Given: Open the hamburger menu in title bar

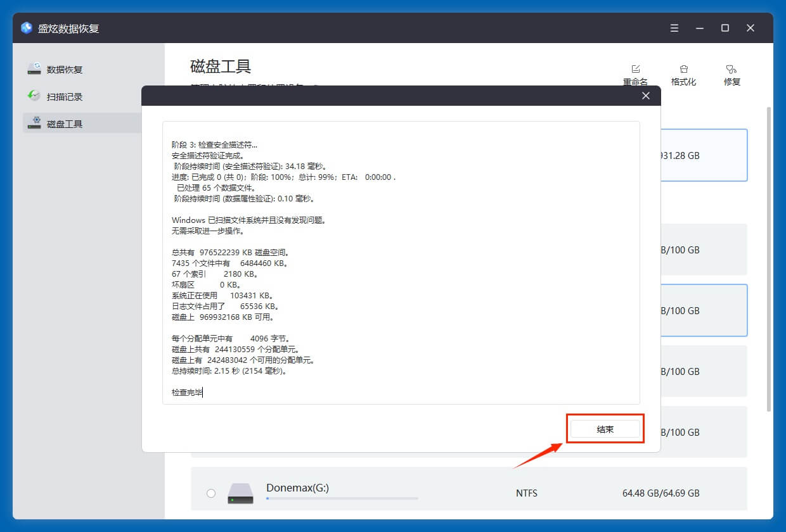Looking at the screenshot, I should (674, 28).
